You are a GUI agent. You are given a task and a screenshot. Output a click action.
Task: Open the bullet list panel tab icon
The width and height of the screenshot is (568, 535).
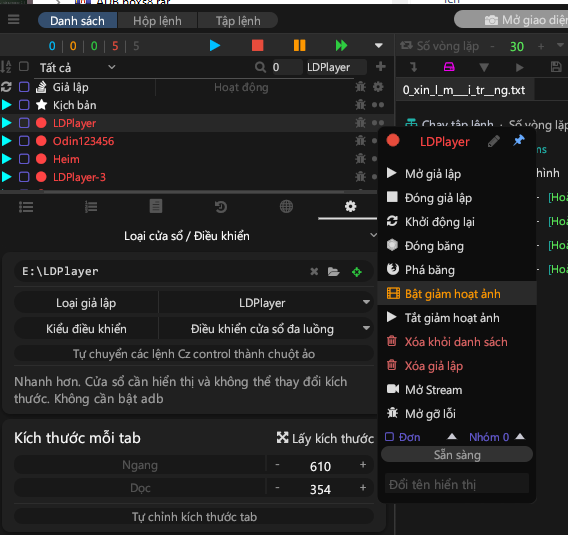26,207
